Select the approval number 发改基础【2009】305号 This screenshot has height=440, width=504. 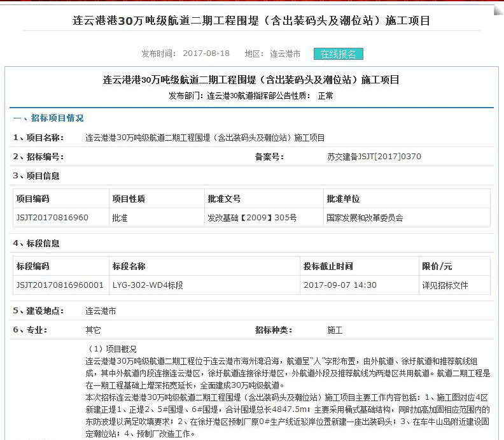[x=252, y=218]
